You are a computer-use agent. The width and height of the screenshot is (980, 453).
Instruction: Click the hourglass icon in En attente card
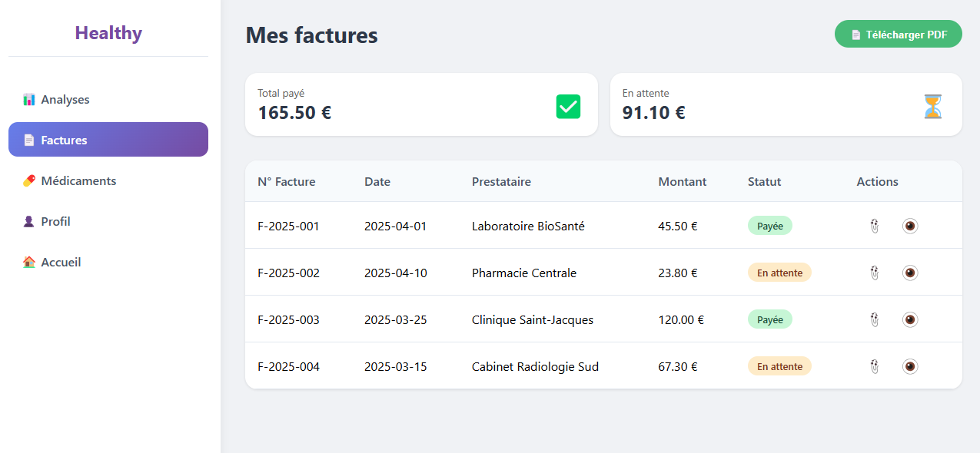tap(932, 106)
